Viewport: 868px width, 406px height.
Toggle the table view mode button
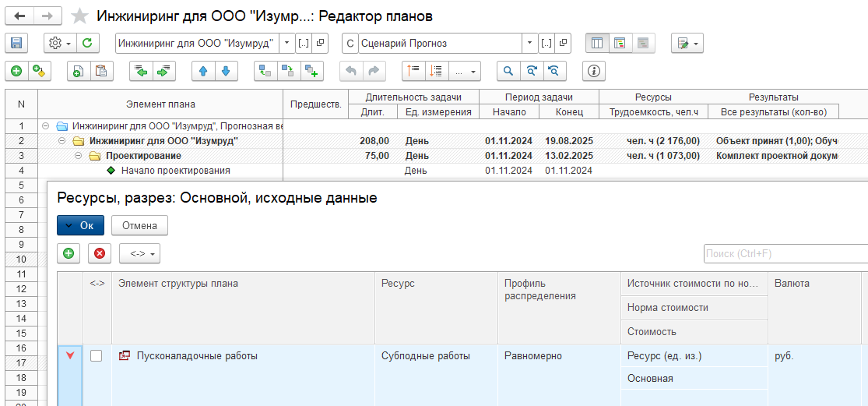pos(597,44)
